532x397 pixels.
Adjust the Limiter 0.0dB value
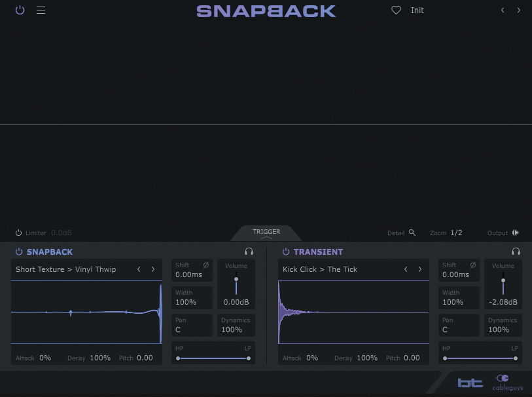coord(62,233)
